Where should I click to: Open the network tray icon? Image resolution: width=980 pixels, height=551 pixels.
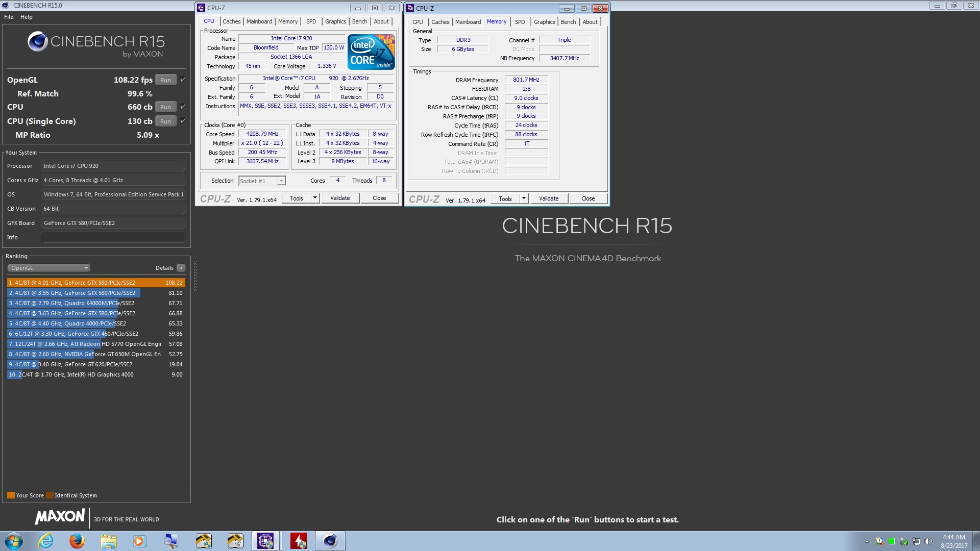(x=916, y=541)
